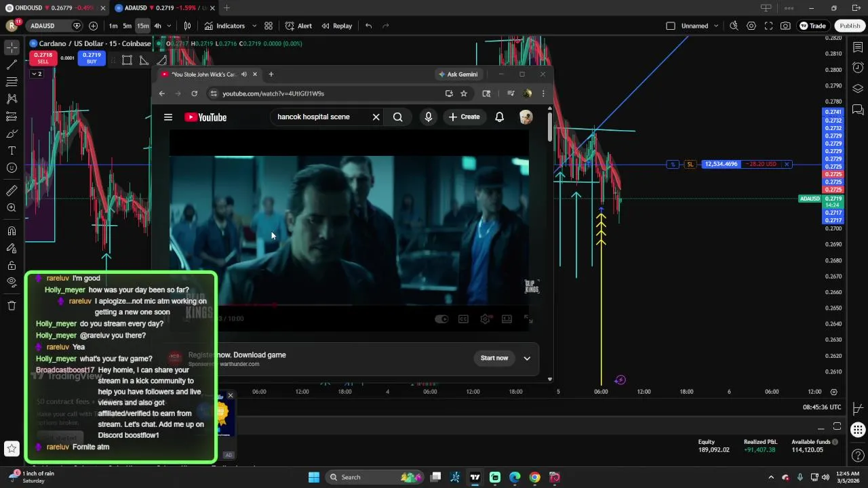This screenshot has width=868, height=488.
Task: Start bar Replay mode
Action: (x=337, y=26)
